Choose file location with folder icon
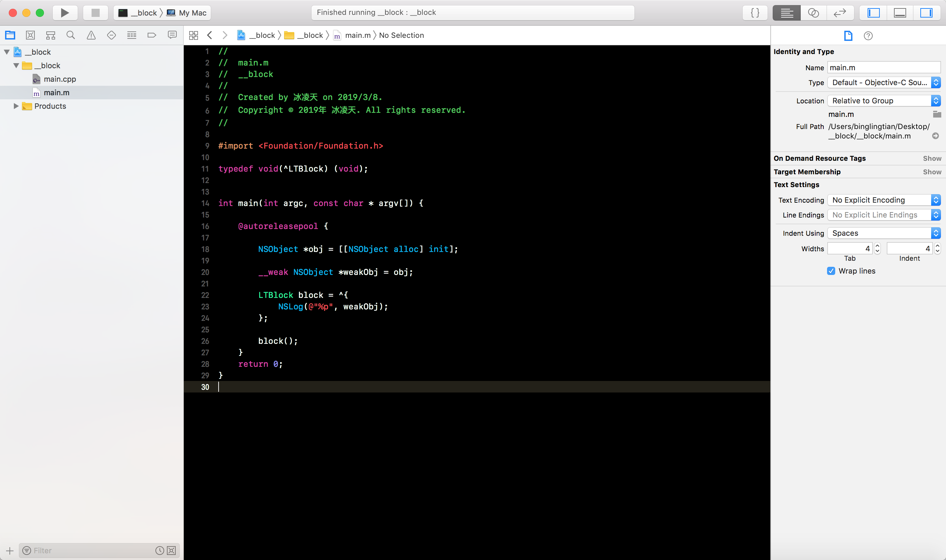Viewport: 946px width, 560px height. pos(937,114)
